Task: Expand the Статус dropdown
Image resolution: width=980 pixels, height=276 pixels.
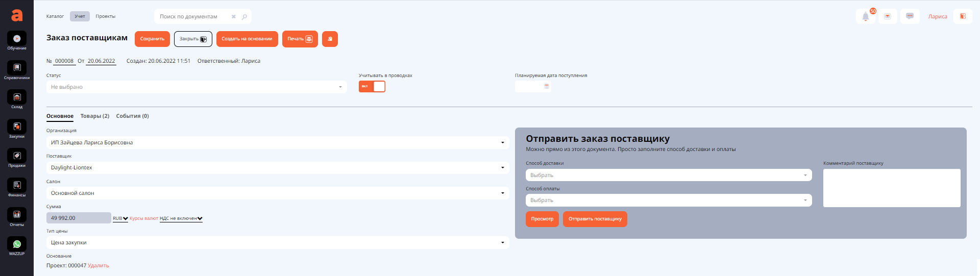Action: pyautogui.click(x=197, y=87)
